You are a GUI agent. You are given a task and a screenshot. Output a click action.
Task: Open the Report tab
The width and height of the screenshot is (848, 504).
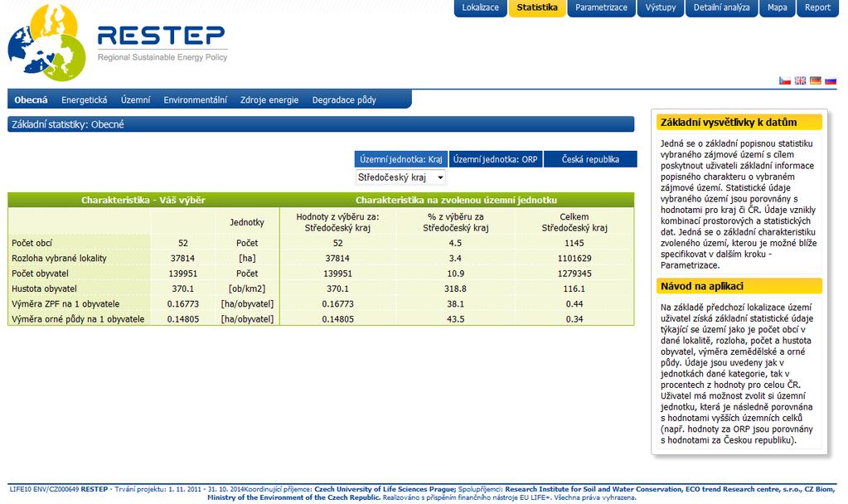click(817, 7)
